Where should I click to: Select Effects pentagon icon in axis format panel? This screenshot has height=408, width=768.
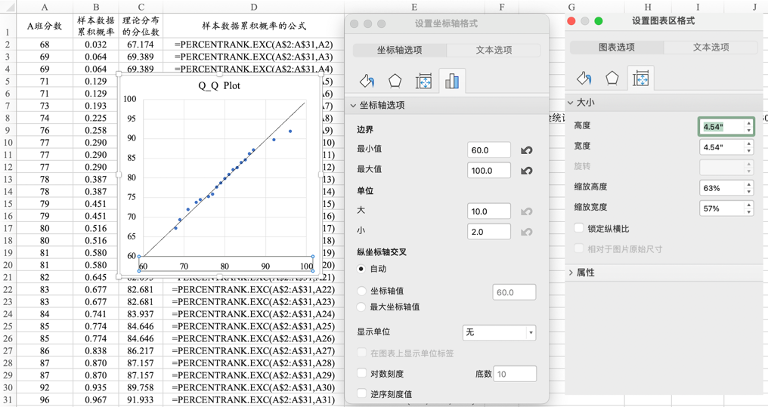(395, 81)
